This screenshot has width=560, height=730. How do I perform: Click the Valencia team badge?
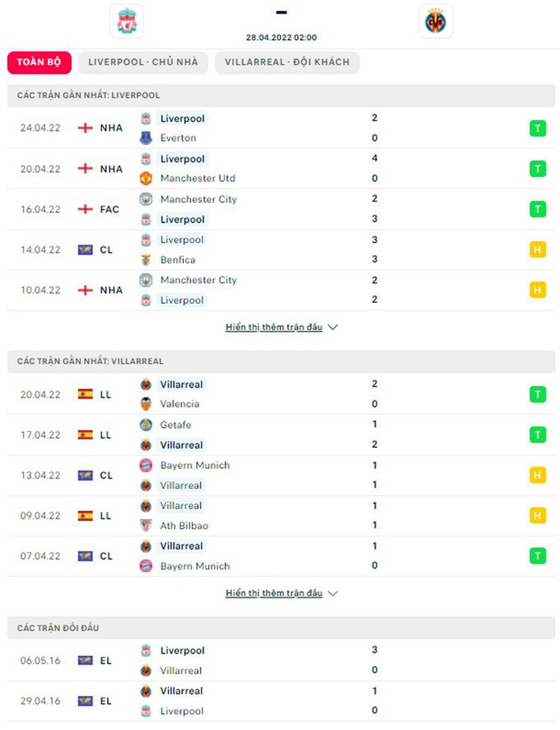click(x=146, y=404)
